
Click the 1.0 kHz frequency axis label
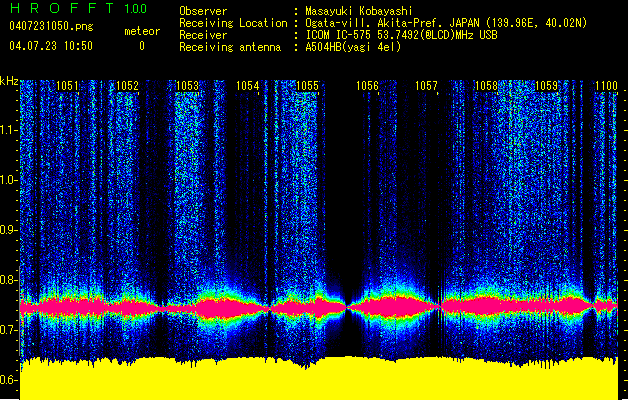point(8,180)
